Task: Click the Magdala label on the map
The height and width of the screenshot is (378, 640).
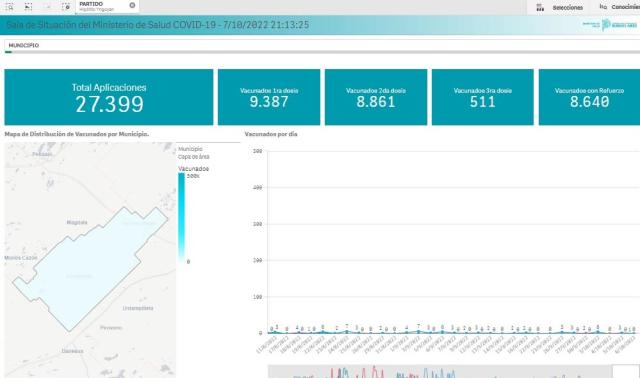Action: pyautogui.click(x=77, y=222)
